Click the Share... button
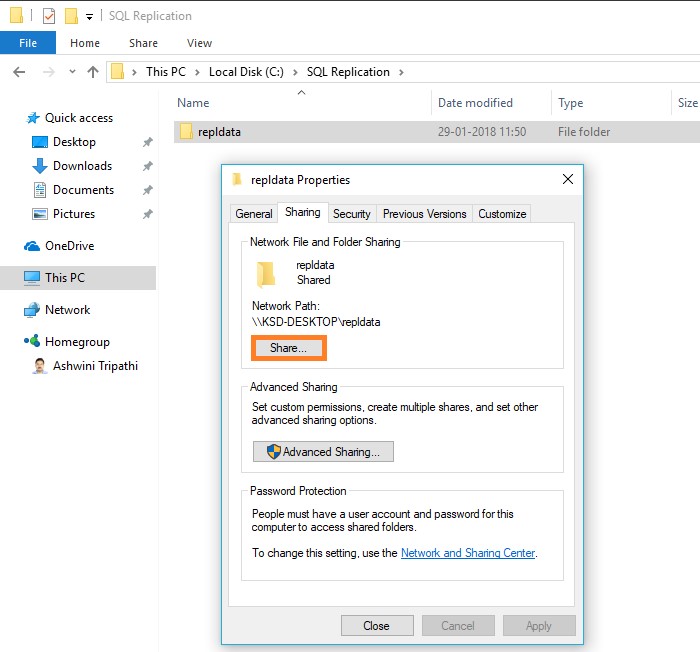Viewport: 700px width, 652px height. click(x=289, y=348)
